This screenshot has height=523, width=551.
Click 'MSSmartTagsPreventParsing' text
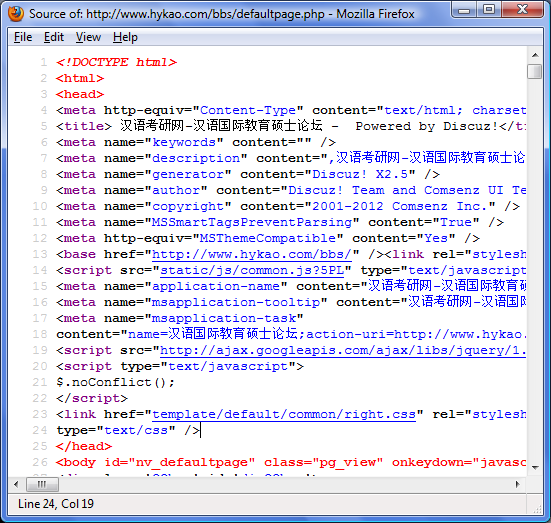pyautogui.click(x=252, y=222)
